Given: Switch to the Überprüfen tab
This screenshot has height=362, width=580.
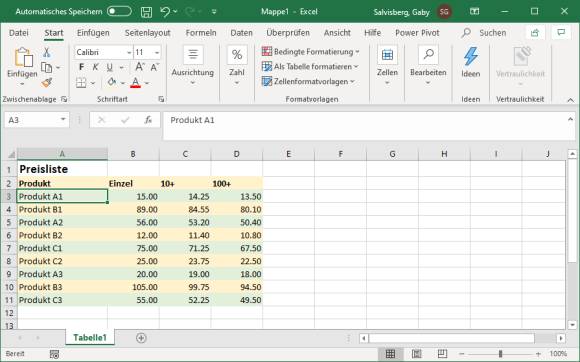Looking at the screenshot, I should coord(288,33).
